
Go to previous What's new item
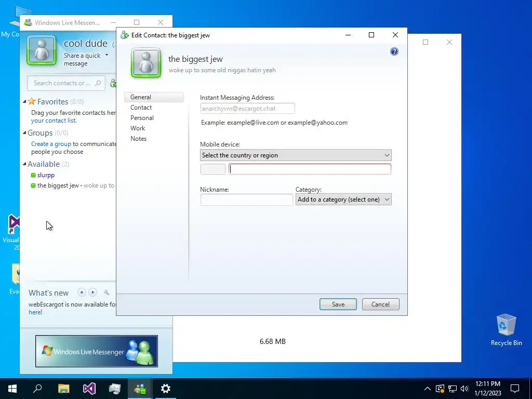click(x=82, y=292)
